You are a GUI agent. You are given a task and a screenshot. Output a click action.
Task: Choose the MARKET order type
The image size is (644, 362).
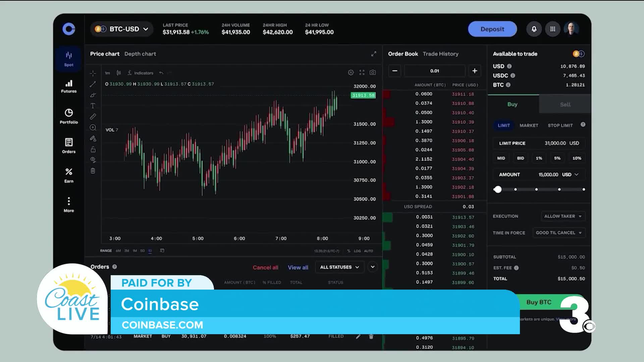pyautogui.click(x=529, y=125)
